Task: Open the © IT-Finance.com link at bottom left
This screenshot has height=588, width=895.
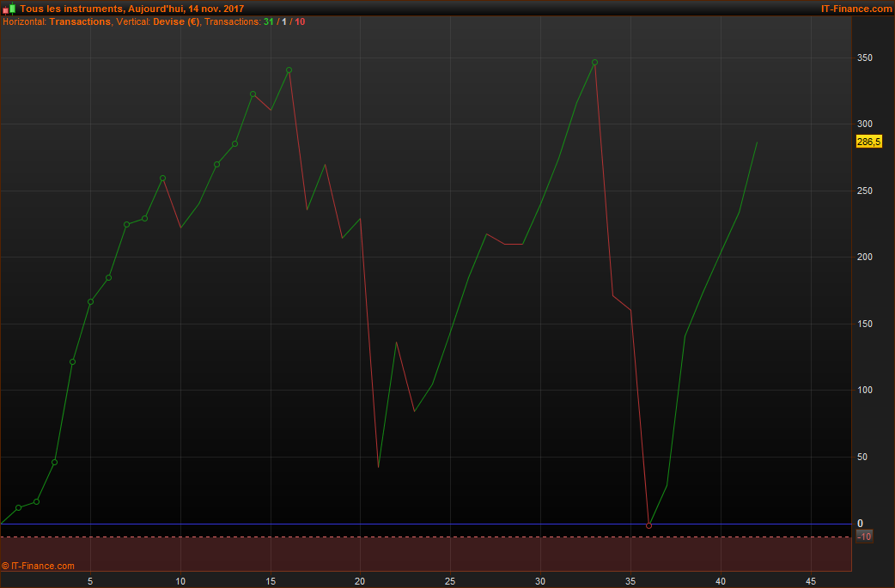Action: (x=39, y=566)
